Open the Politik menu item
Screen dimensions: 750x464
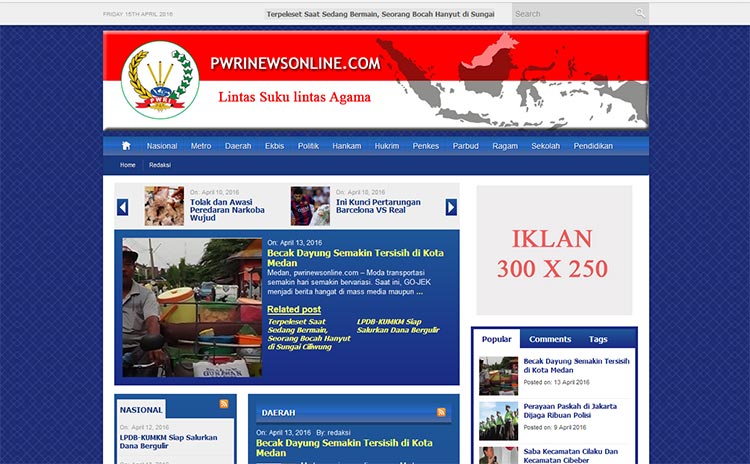308,146
